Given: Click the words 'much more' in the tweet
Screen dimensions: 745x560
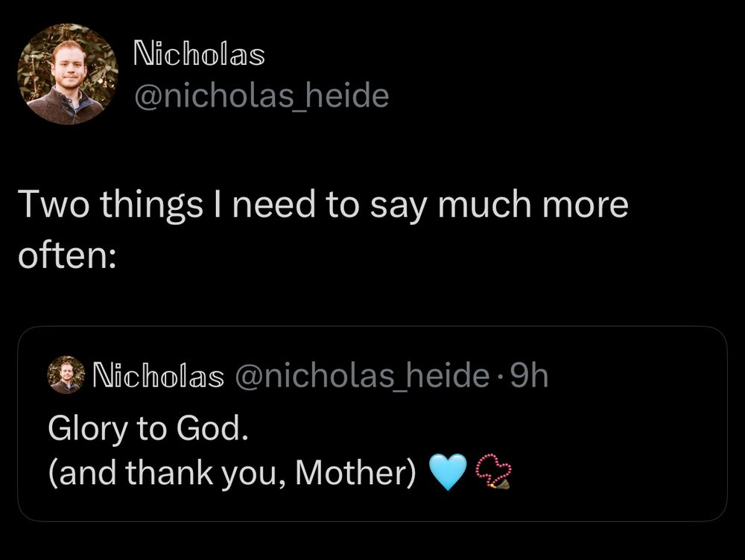Looking at the screenshot, I should [533, 204].
